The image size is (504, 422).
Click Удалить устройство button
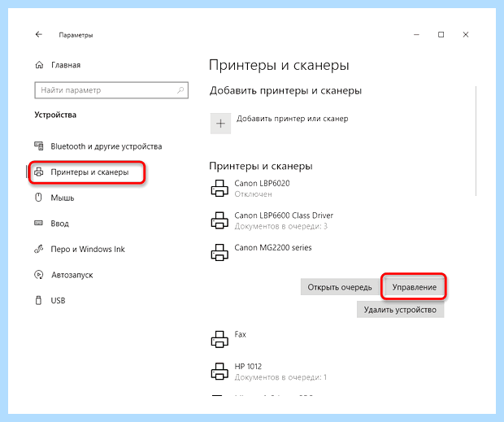400,310
